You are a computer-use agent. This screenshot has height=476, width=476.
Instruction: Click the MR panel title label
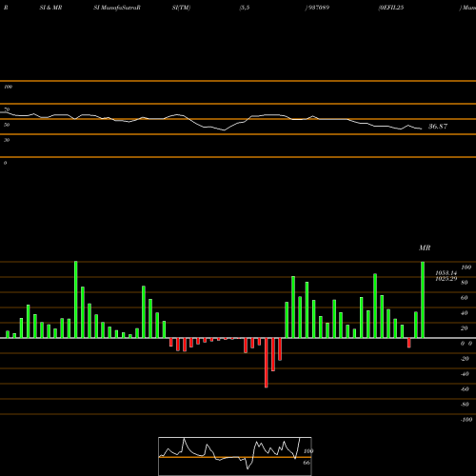[x=425, y=248]
